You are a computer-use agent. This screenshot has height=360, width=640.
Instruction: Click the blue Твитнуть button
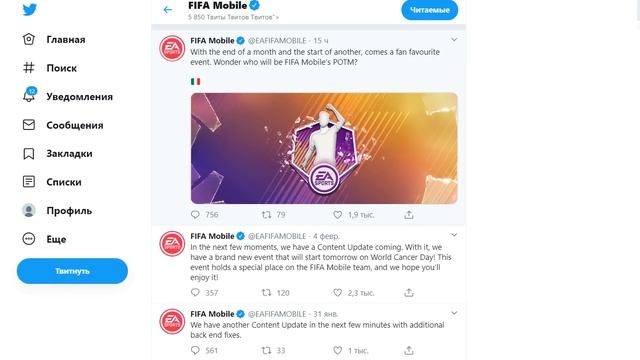[72, 271]
